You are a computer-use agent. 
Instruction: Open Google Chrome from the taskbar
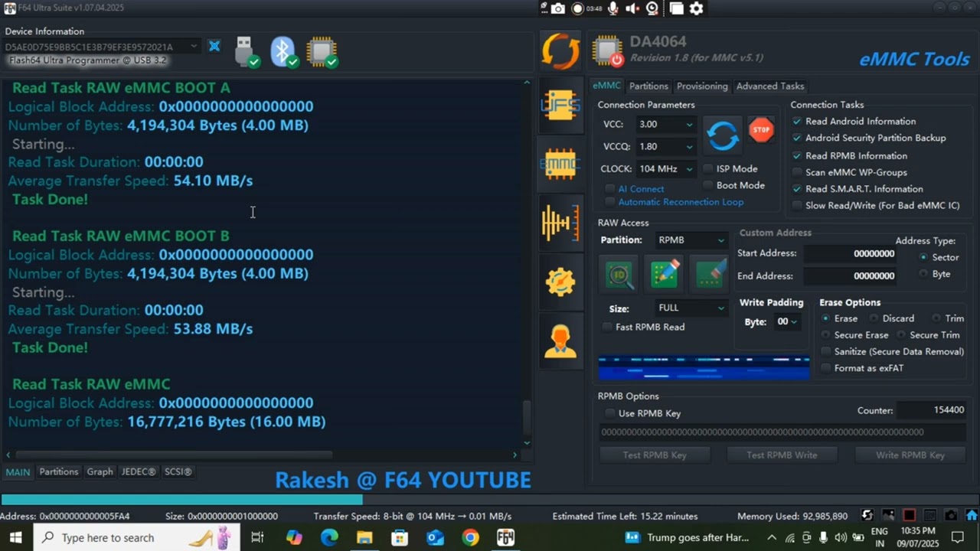pyautogui.click(x=470, y=538)
